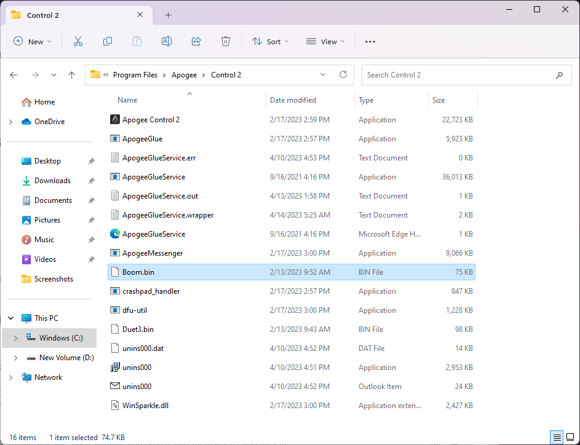Select the Duet3.bin file

[291, 329]
